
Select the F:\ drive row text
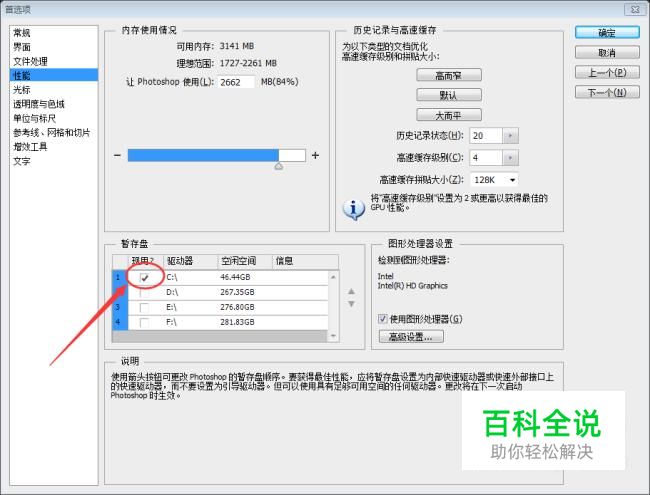(x=172, y=322)
